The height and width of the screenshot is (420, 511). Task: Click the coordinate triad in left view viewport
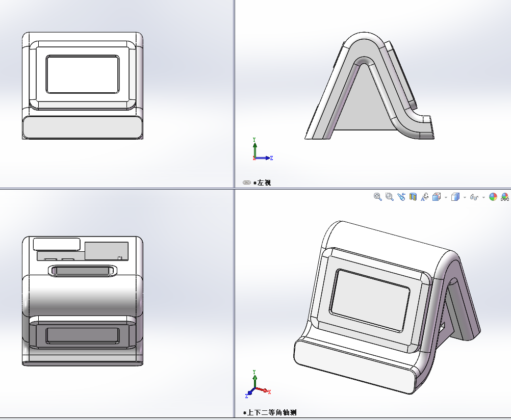coord(262,149)
